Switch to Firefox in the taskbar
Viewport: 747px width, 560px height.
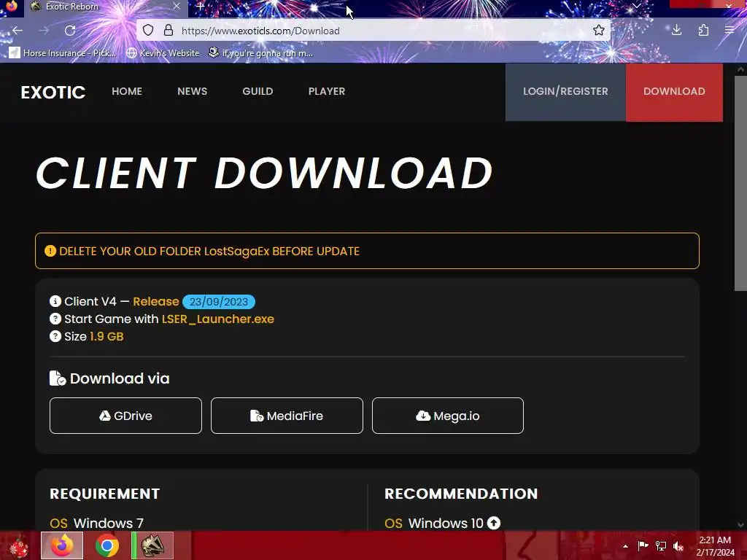point(62,545)
